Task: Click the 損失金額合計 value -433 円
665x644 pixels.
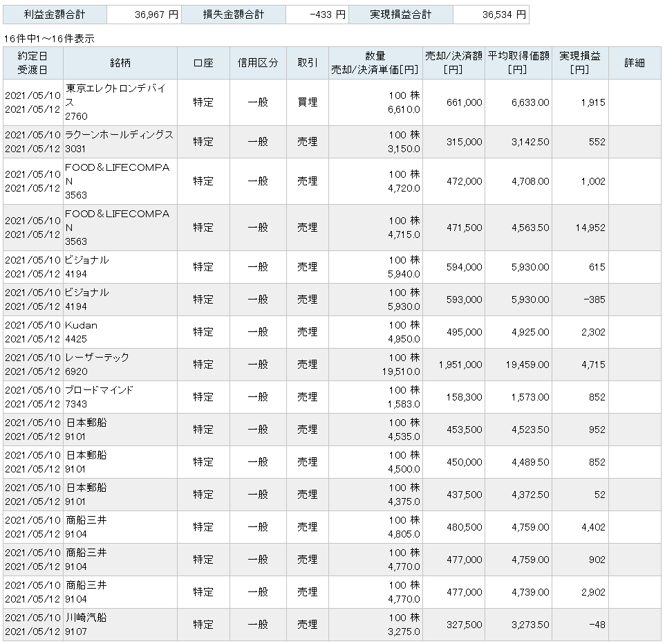Action: [328, 15]
